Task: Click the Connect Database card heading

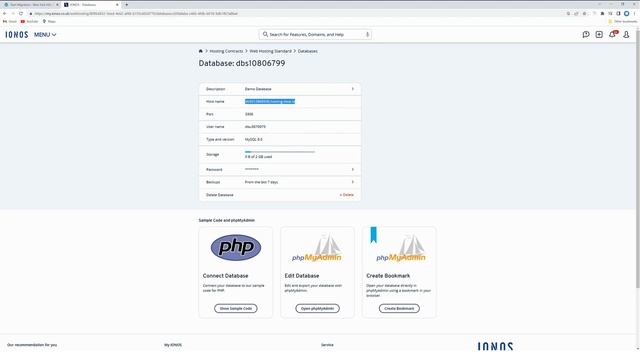Action: (225, 276)
